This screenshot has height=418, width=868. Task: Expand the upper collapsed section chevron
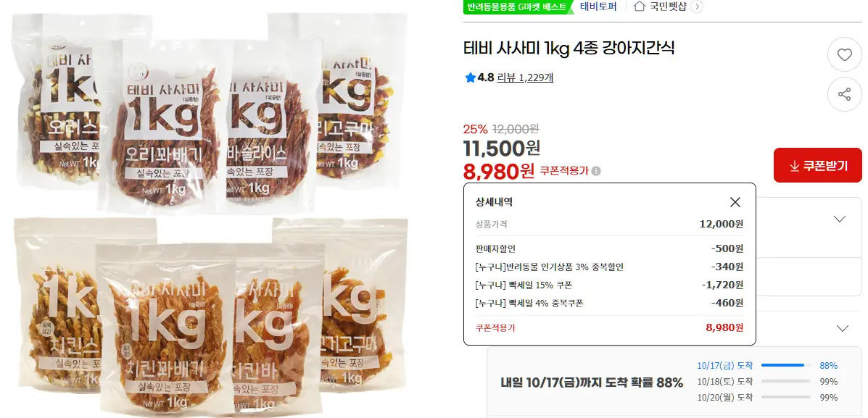[x=840, y=219]
